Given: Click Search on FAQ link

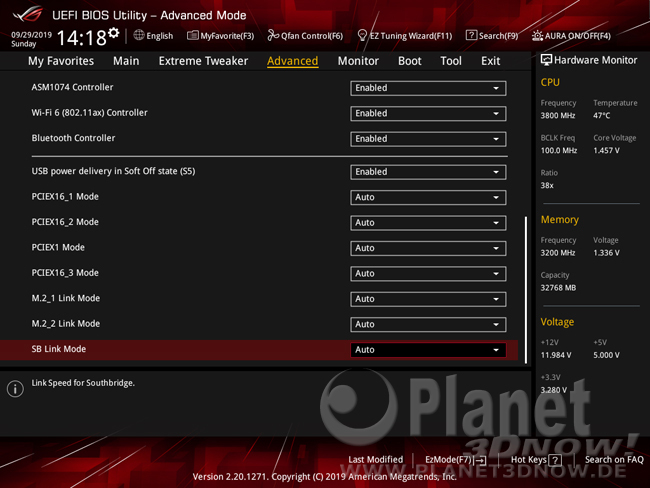Looking at the screenshot, I should click(614, 459).
